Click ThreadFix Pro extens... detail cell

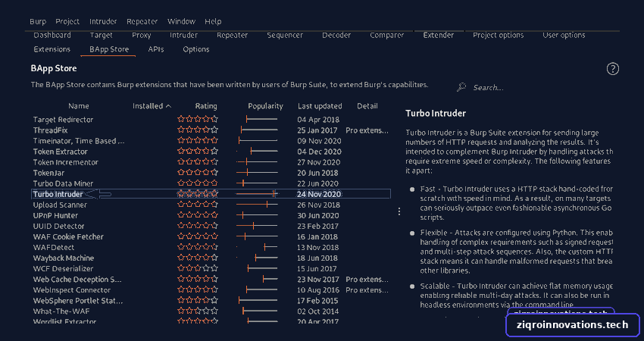367,130
